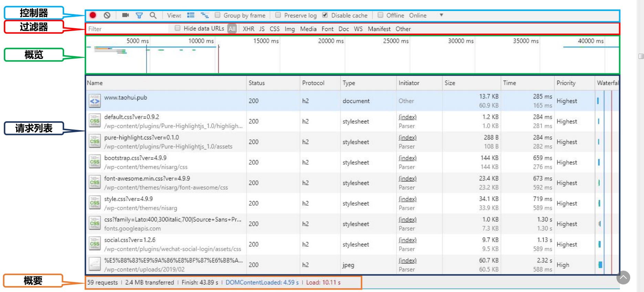Click the scroll-to-top round arrow button

click(623, 277)
